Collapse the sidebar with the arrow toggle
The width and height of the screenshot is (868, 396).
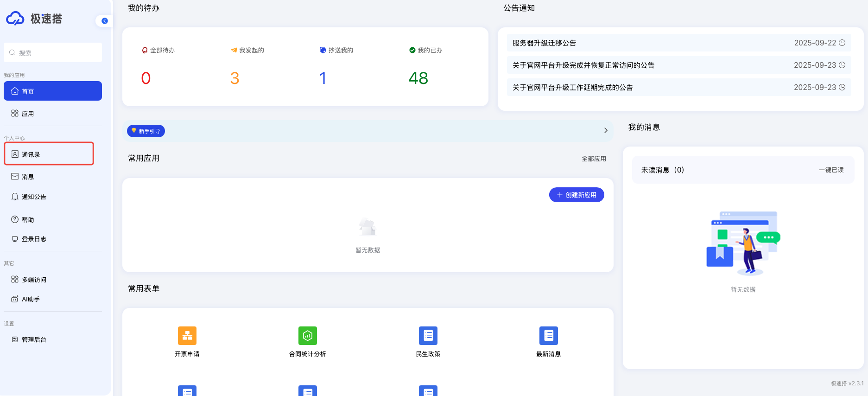point(104,21)
